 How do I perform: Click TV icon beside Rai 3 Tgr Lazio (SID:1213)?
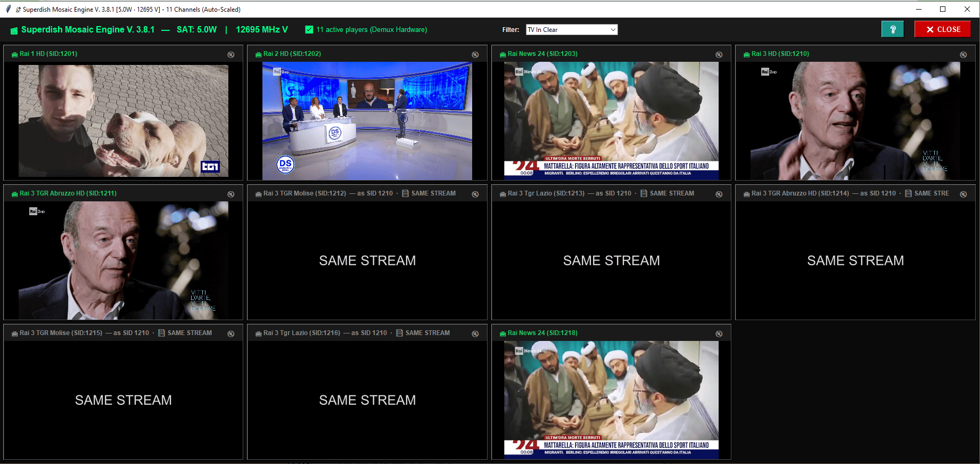(503, 194)
